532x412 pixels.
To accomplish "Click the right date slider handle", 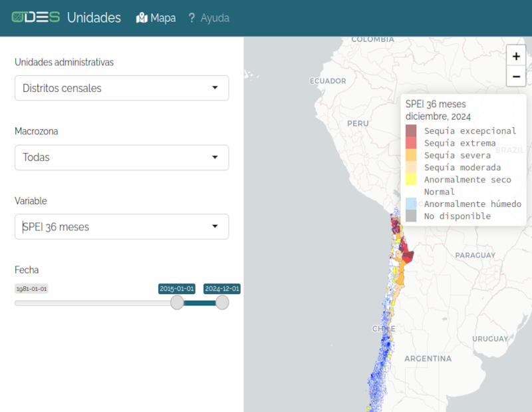I will tap(222, 303).
